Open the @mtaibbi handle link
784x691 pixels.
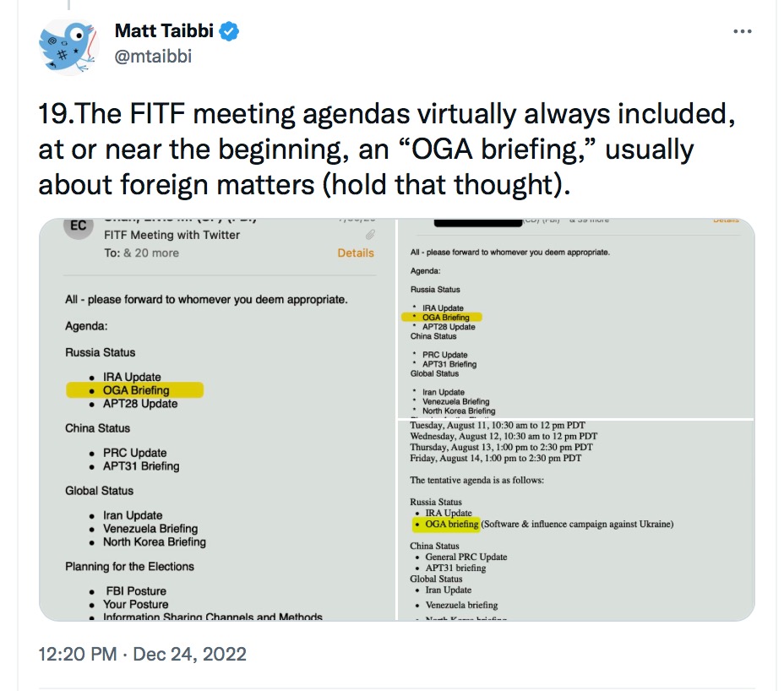[x=153, y=56]
